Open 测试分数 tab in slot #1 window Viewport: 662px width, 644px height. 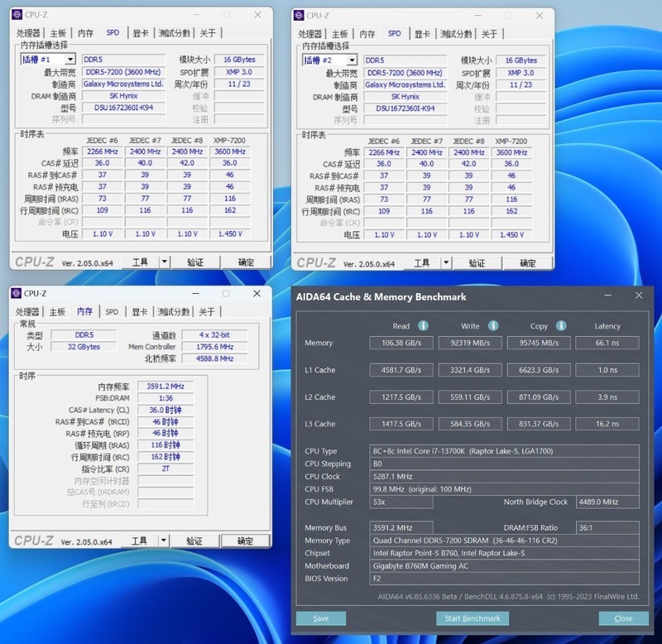point(175,33)
